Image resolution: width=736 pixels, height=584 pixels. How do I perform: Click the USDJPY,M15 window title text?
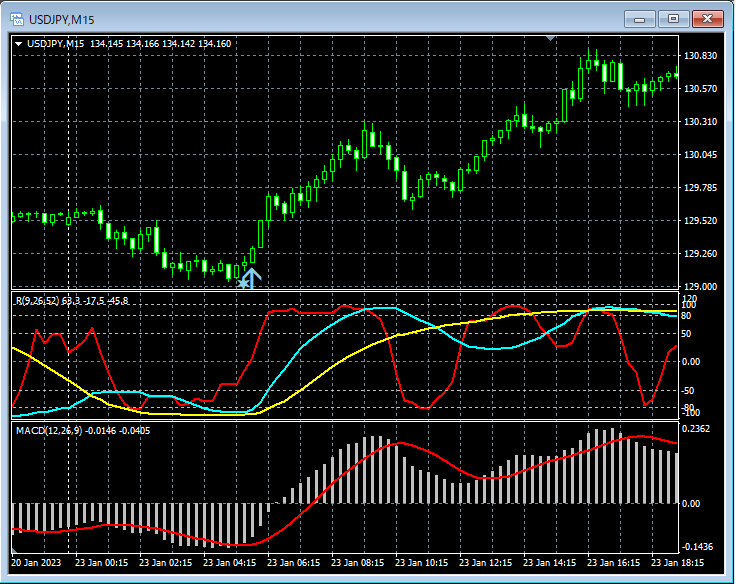click(61, 20)
